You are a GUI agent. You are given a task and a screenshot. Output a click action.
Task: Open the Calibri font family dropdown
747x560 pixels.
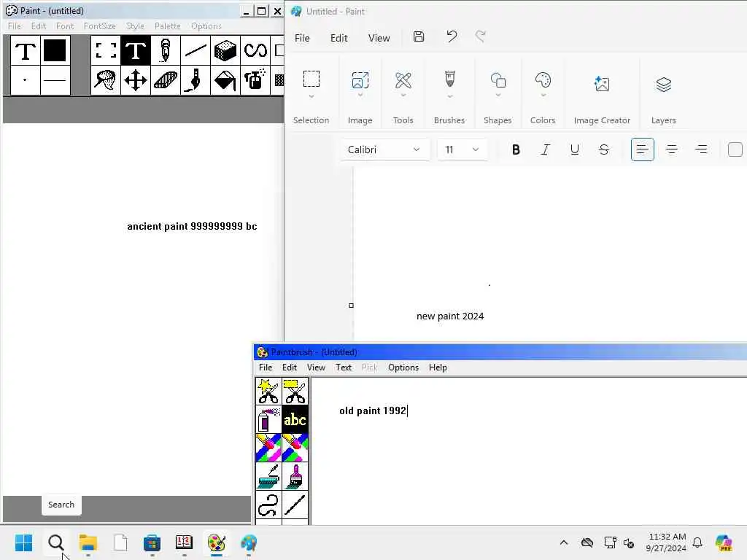(x=384, y=149)
